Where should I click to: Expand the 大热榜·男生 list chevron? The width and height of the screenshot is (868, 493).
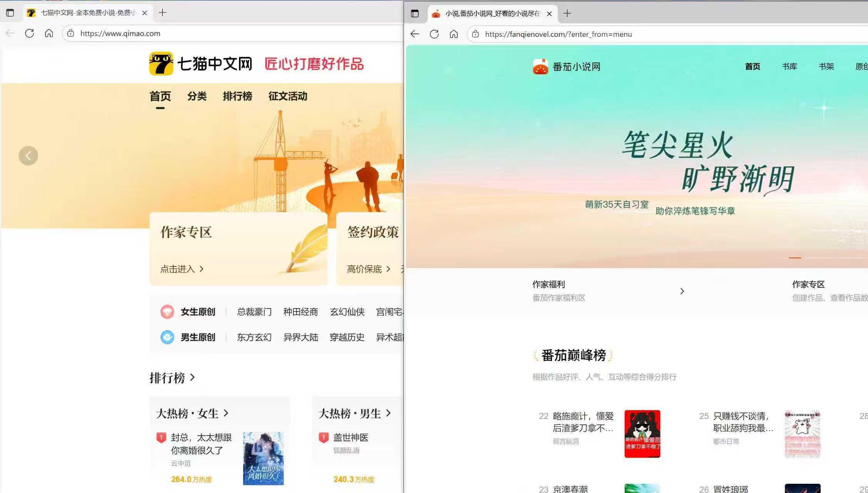[390, 413]
